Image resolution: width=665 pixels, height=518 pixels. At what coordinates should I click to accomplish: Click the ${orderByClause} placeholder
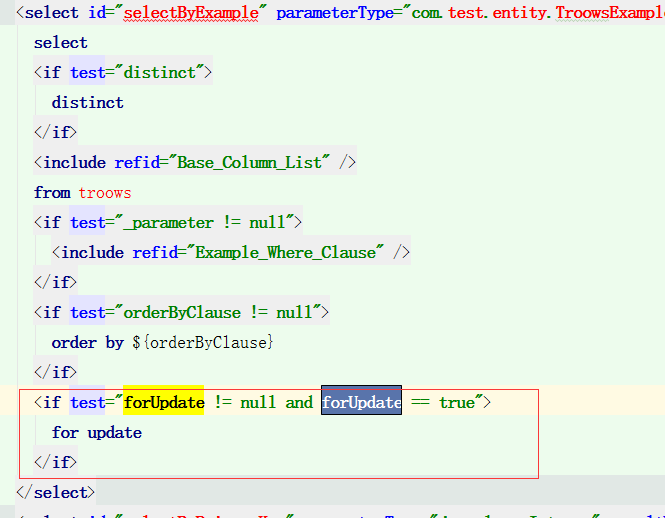pyautogui.click(x=203, y=343)
